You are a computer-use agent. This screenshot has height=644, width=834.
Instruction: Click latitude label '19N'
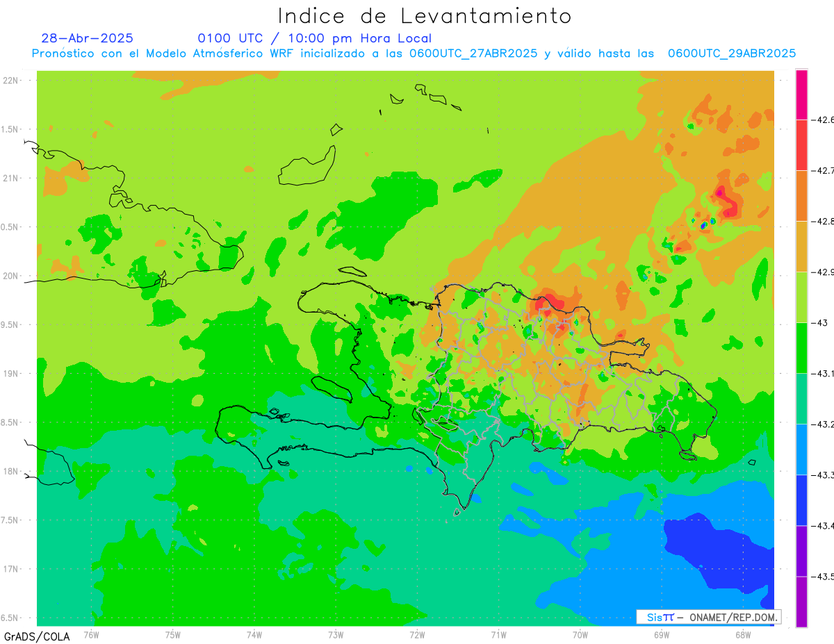(12, 374)
